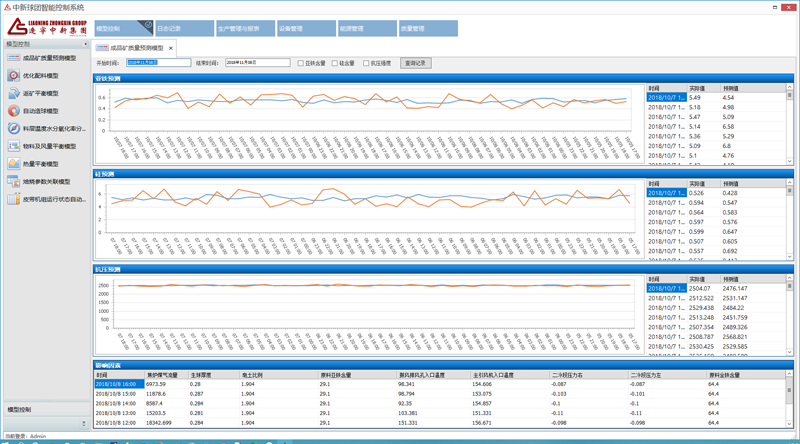Open the 设备管理 menu
The width and height of the screenshot is (800, 444).
click(305, 29)
